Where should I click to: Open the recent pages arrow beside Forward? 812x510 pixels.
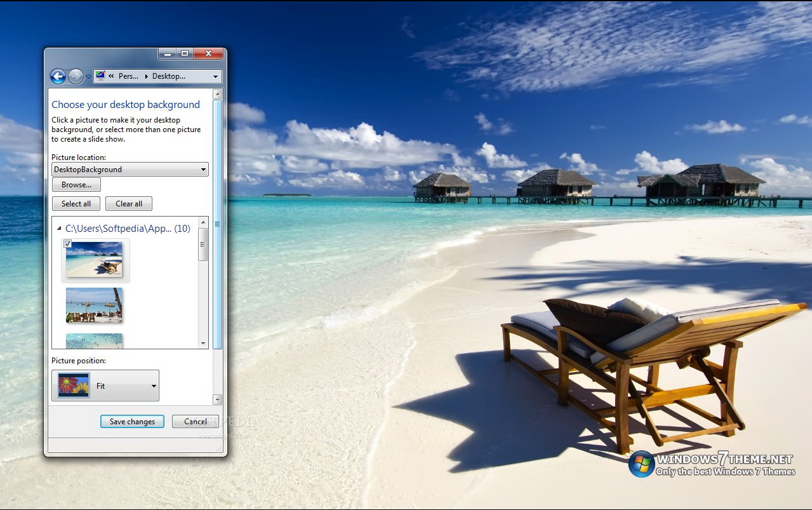(88, 77)
